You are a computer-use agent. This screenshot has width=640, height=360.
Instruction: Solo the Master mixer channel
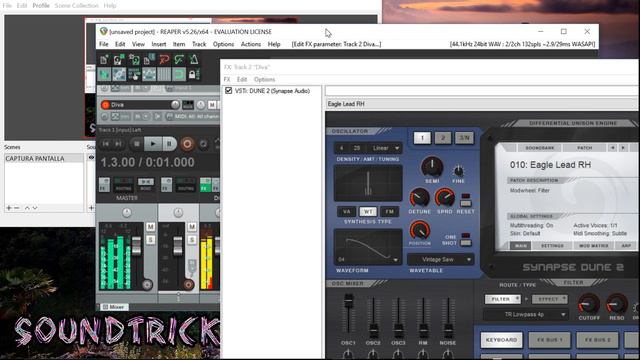point(150,240)
